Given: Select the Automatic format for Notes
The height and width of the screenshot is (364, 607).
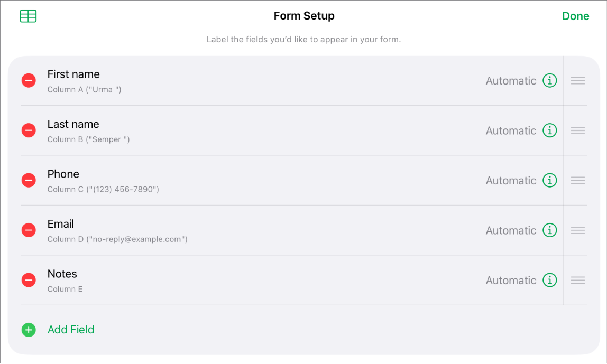Looking at the screenshot, I should pos(510,280).
